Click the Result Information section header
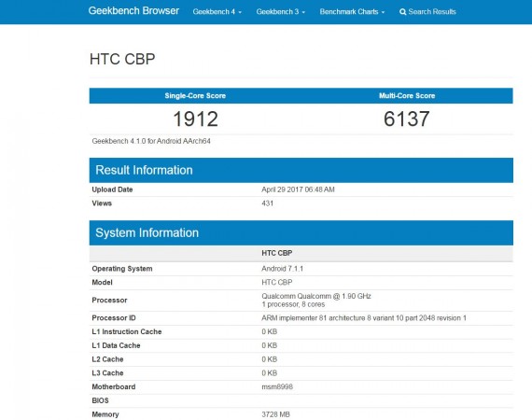Image resolution: width=532 pixels, height=420 pixels. (x=301, y=170)
